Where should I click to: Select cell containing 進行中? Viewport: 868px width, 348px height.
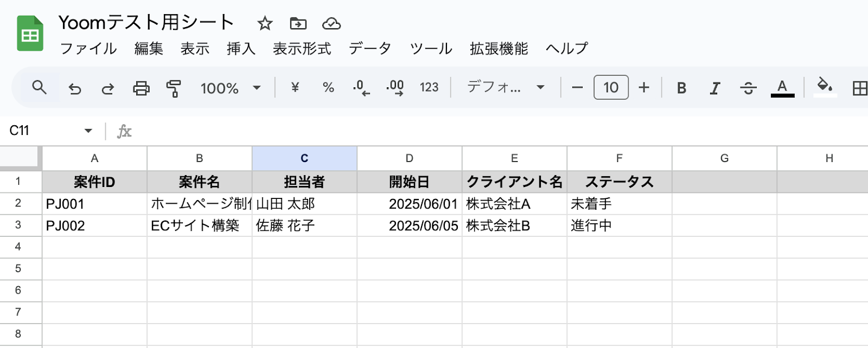(x=620, y=225)
